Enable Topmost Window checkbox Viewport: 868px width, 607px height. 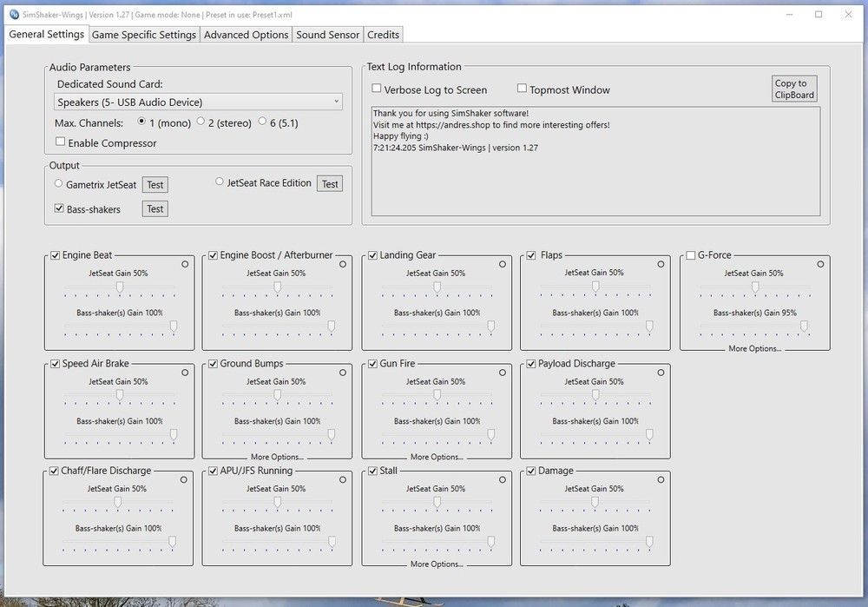pos(522,88)
